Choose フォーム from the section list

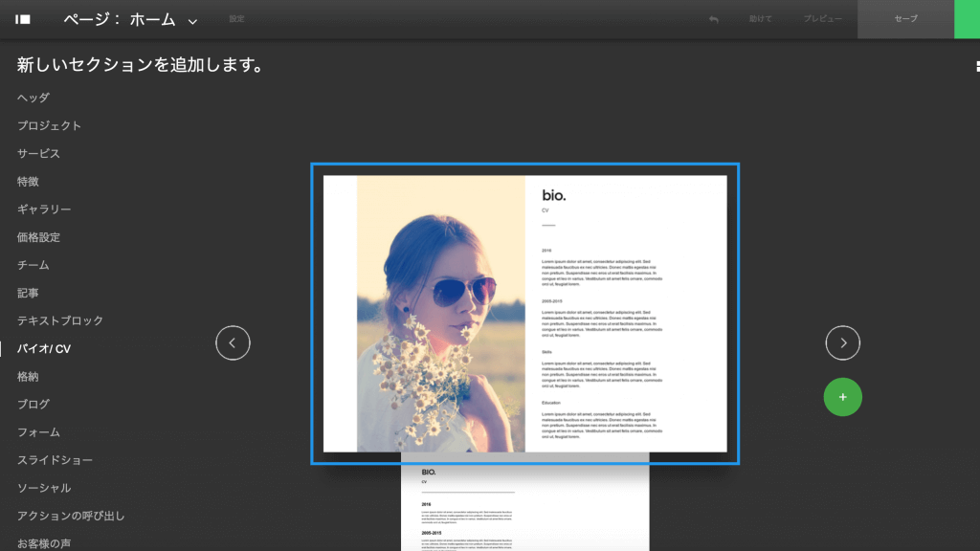click(x=38, y=432)
